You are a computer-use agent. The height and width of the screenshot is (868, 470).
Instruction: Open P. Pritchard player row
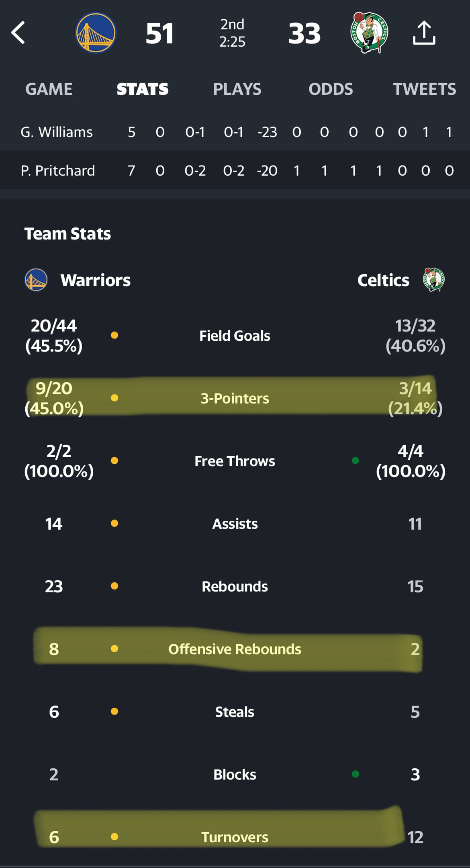coord(235,170)
